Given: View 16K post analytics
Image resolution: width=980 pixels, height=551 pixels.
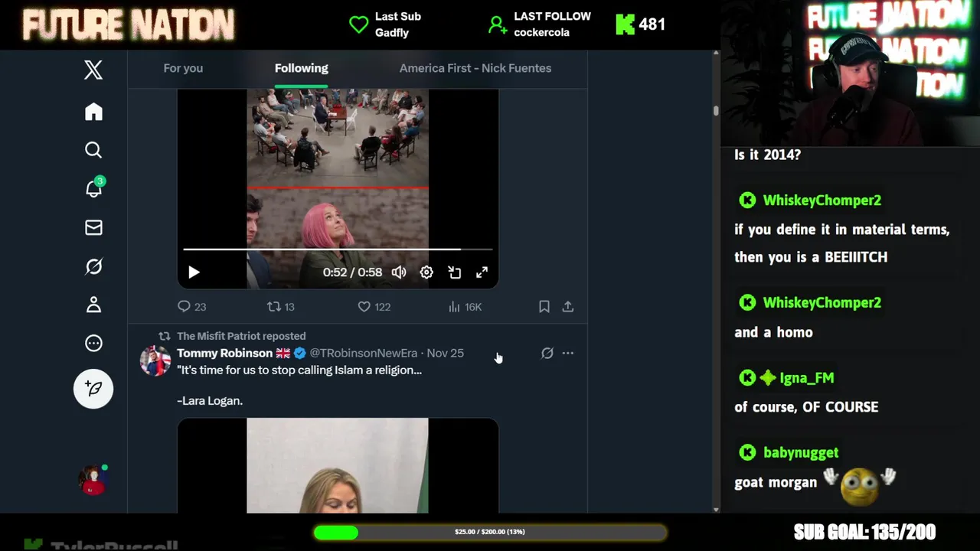Looking at the screenshot, I should [x=465, y=307].
